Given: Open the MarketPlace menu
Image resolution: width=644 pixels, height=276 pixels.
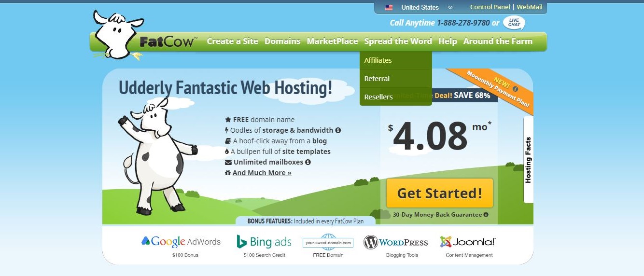Looking at the screenshot, I should 332,41.
